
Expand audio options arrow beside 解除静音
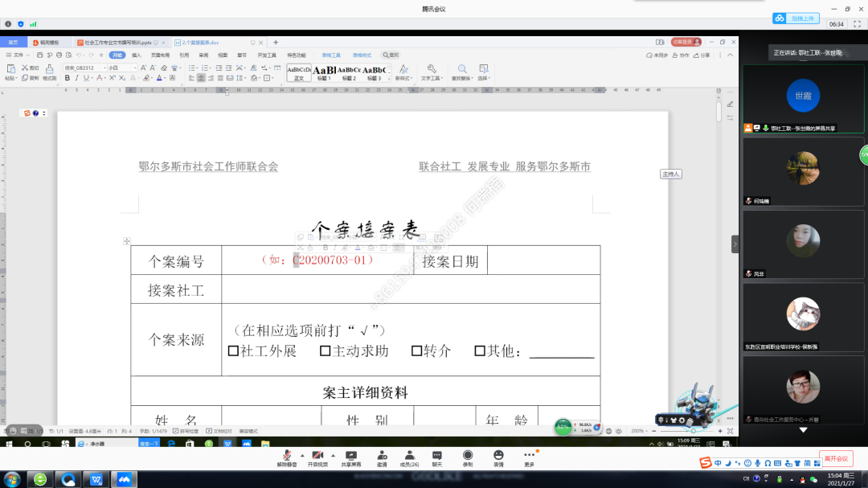[x=302, y=454]
